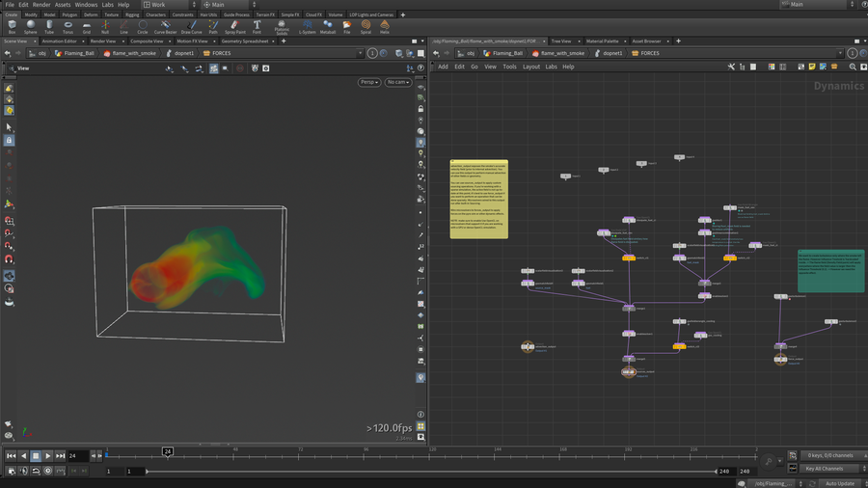868x488 pixels.
Task: Select the Null shelf tool
Action: [105, 27]
